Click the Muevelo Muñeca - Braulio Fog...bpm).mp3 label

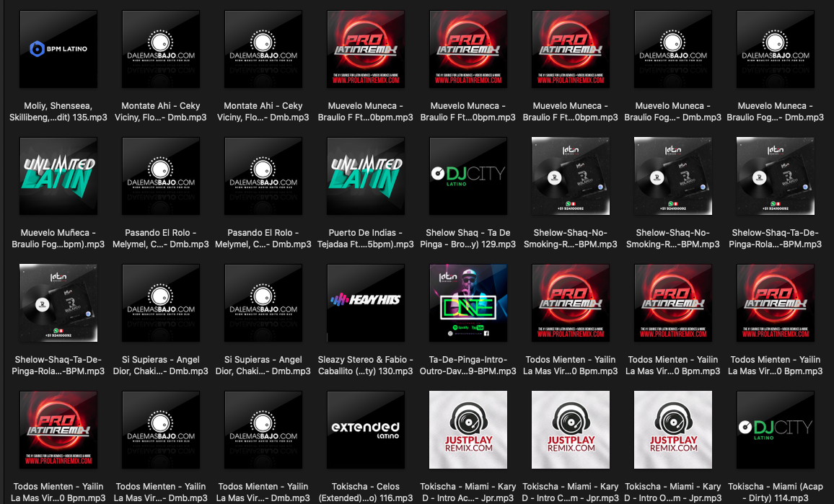click(x=58, y=239)
